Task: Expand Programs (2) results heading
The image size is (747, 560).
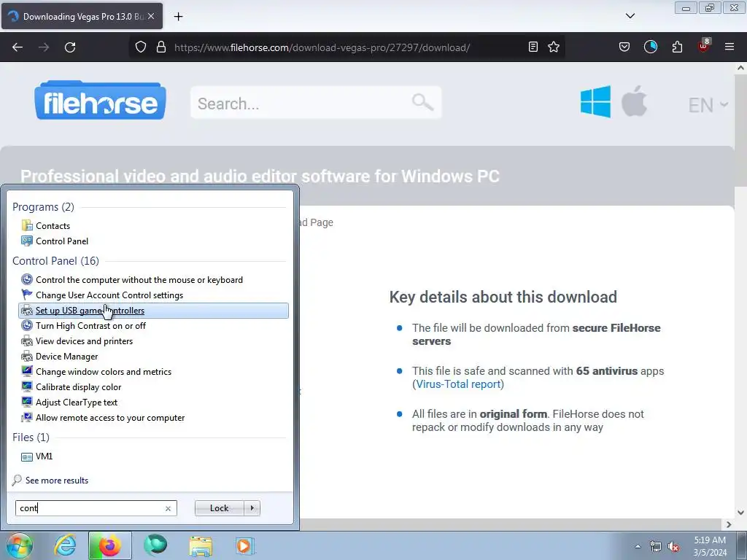Action: 43,207
